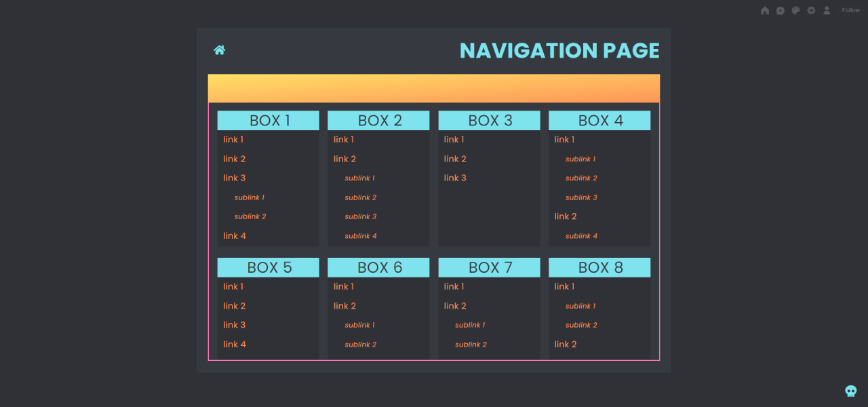Open sublink 3 in BOX 2
This screenshot has height=407, width=868.
click(x=360, y=216)
